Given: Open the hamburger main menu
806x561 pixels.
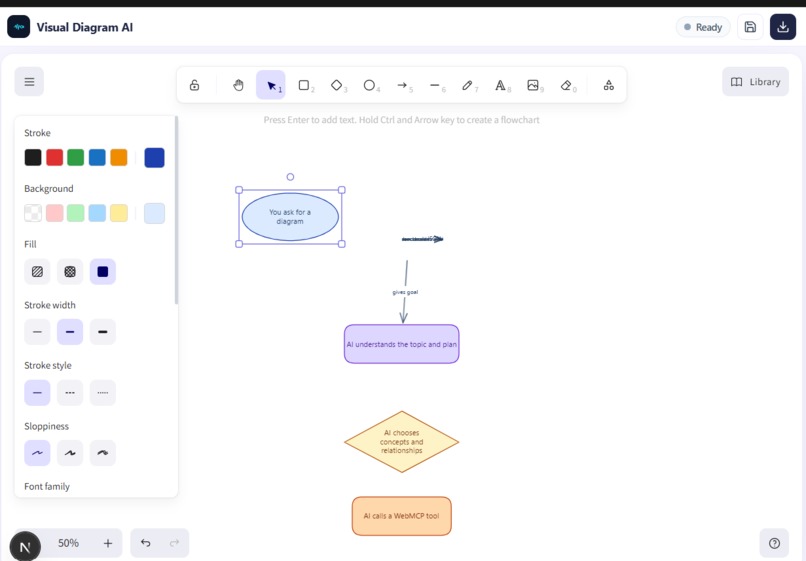Looking at the screenshot, I should 29,82.
